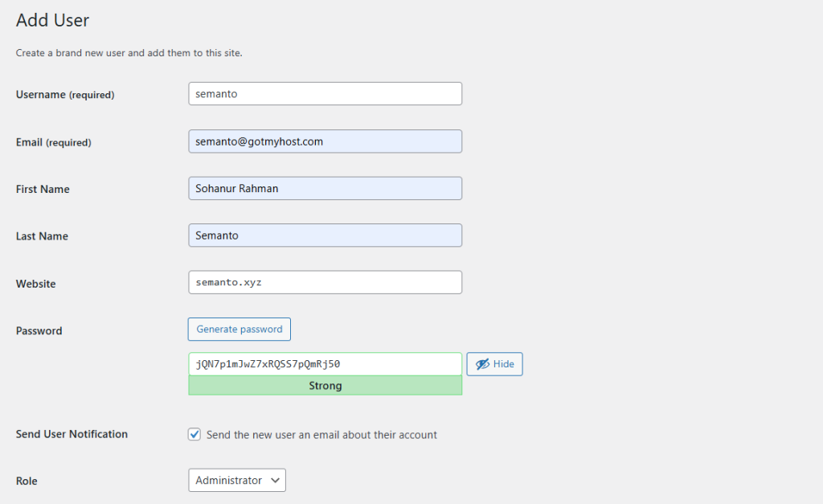Click the Strong password strength bar
The image size is (823, 504).
pos(325,386)
